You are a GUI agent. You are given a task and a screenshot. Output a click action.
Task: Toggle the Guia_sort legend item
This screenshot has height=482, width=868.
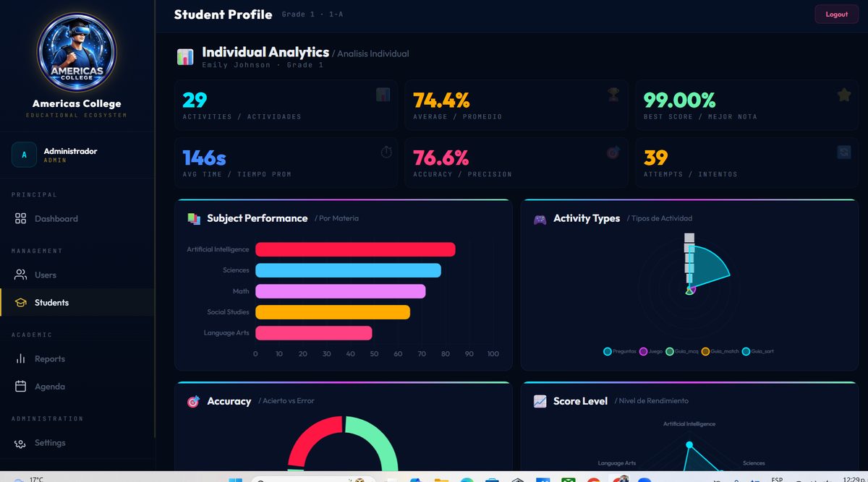(x=758, y=351)
